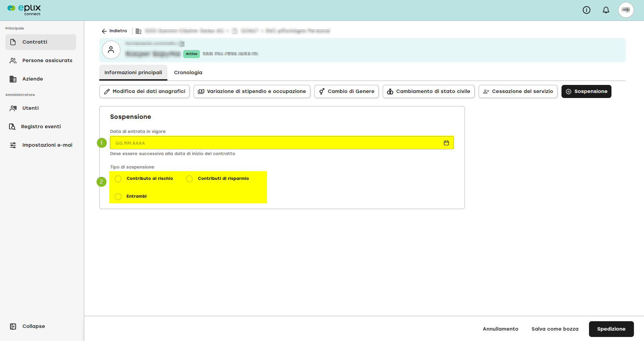Image resolution: width=644 pixels, height=341 pixels.
Task: Click the Sospensione action button
Action: [586, 92]
